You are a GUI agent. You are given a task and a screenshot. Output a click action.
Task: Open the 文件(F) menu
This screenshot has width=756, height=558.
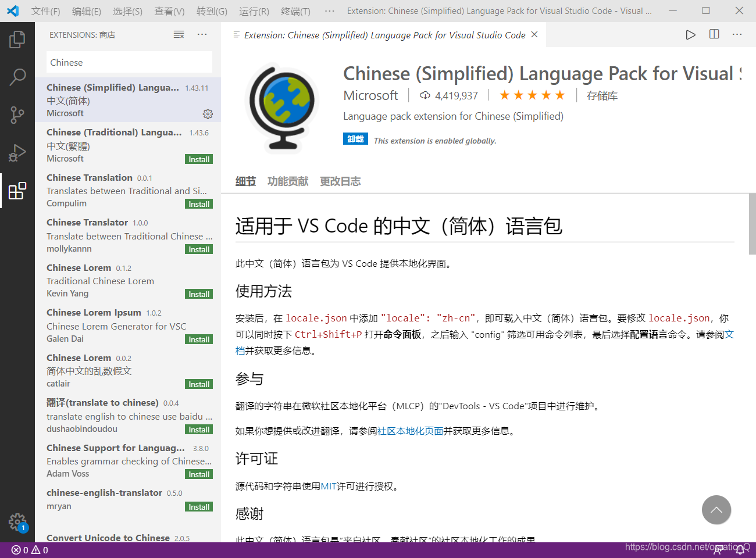point(45,11)
